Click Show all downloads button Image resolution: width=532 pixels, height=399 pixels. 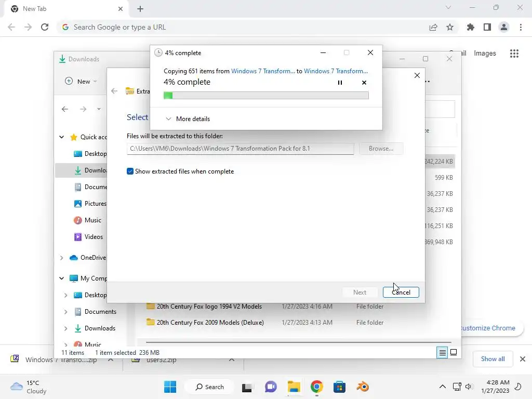pos(493,359)
